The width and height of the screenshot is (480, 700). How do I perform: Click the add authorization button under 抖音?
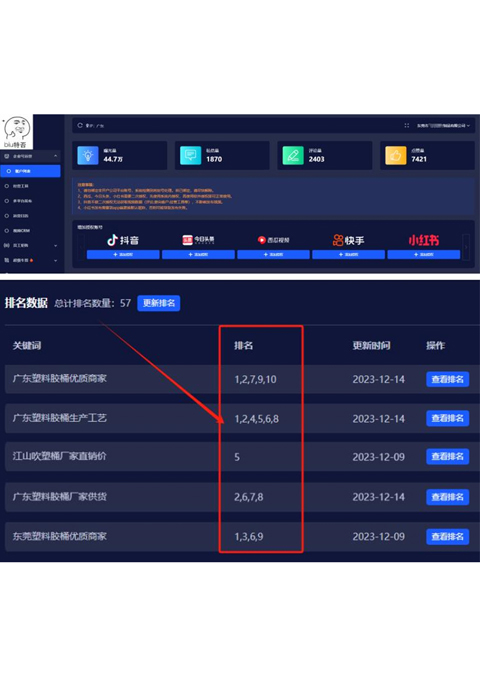pyautogui.click(x=123, y=254)
